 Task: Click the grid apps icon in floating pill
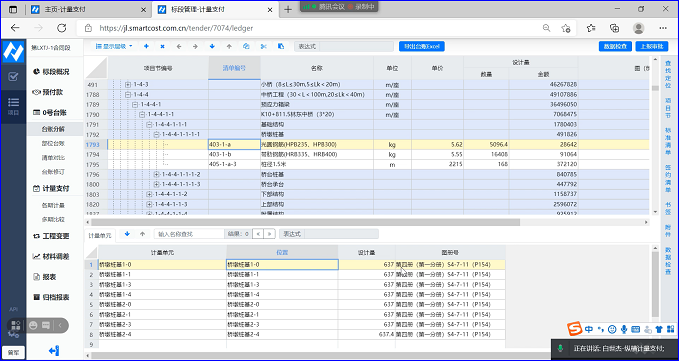click(x=16, y=325)
